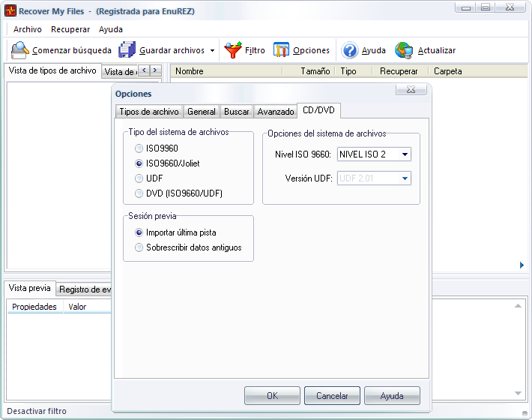Open the Filtro funnel icon
This screenshot has width=532, height=420.
pos(233,50)
